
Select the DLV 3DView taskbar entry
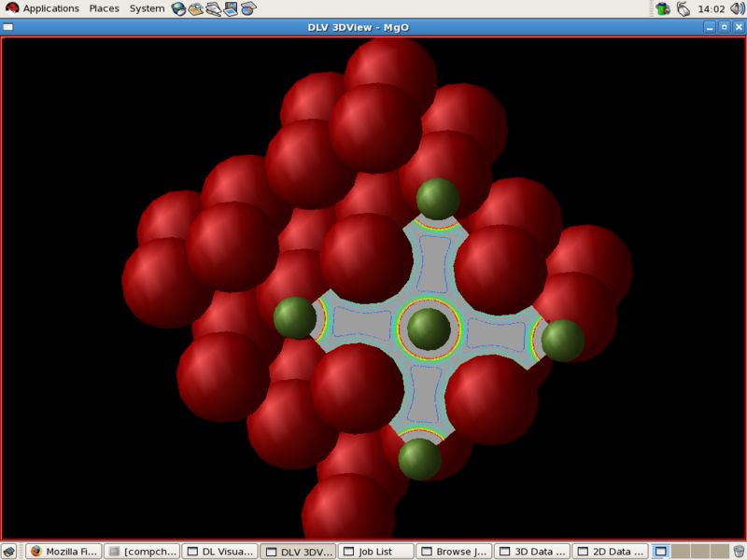(298, 552)
